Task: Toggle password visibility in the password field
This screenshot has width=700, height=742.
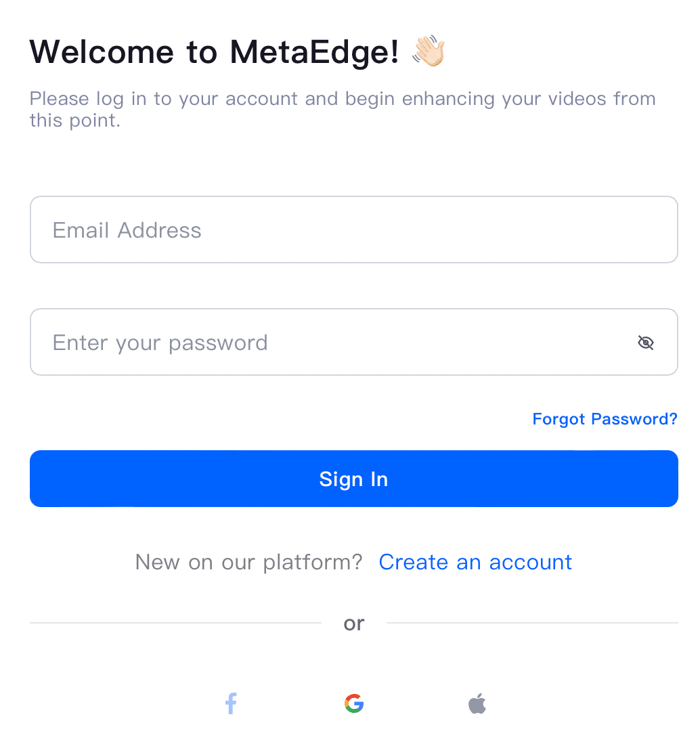Action: pyautogui.click(x=645, y=343)
